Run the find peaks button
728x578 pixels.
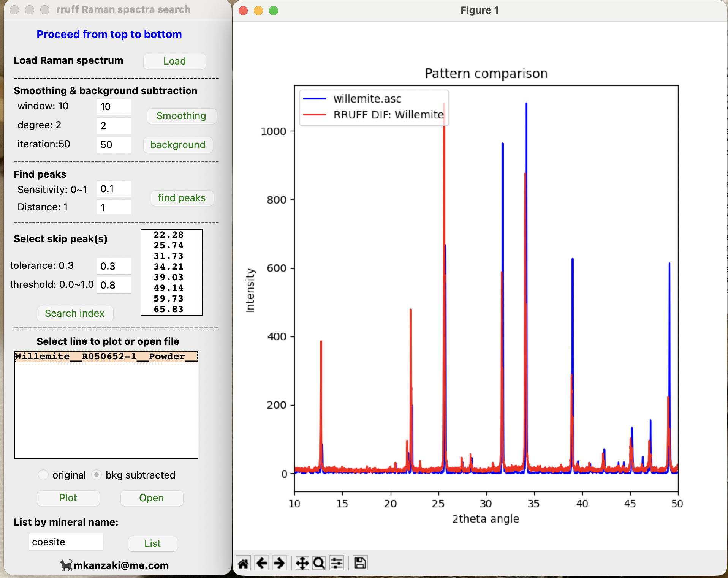point(182,198)
